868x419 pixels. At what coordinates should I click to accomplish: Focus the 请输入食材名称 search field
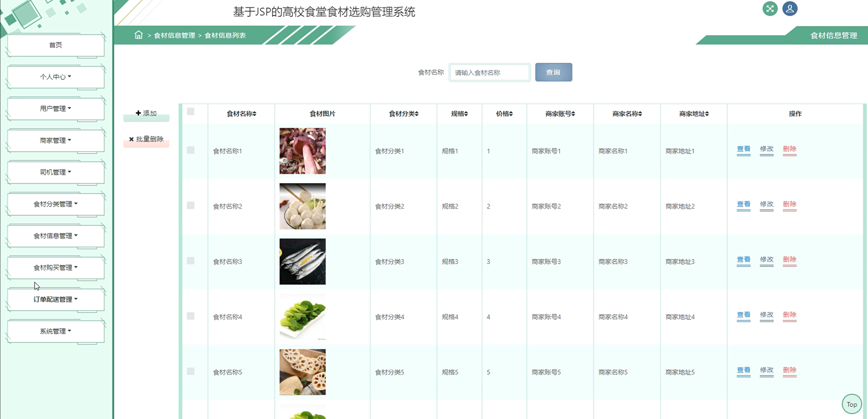tap(490, 72)
